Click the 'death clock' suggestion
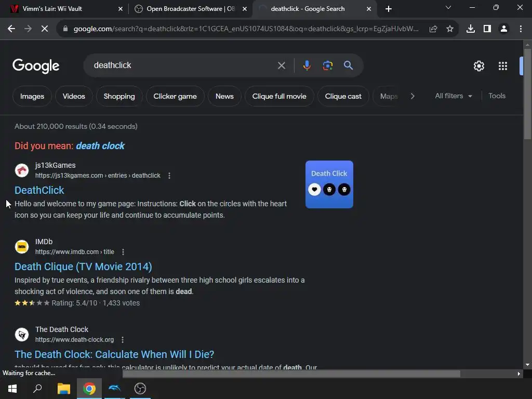The height and width of the screenshot is (399, 532). 100,146
